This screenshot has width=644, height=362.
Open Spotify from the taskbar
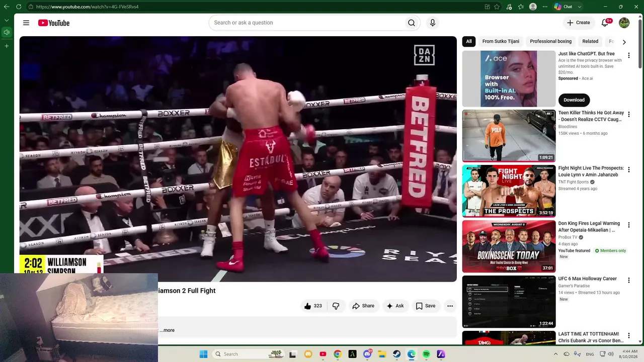click(x=426, y=354)
